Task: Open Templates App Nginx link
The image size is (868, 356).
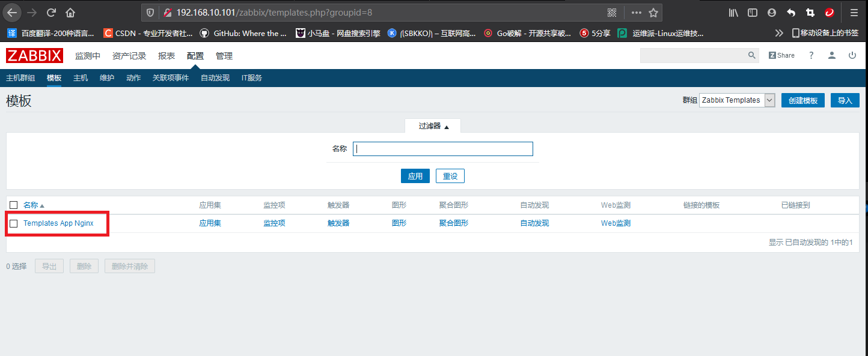Action: [x=58, y=223]
